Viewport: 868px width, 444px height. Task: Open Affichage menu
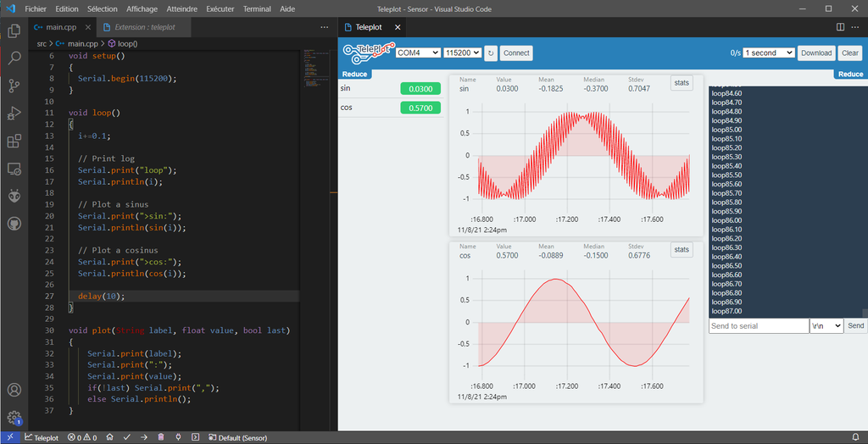[142, 8]
